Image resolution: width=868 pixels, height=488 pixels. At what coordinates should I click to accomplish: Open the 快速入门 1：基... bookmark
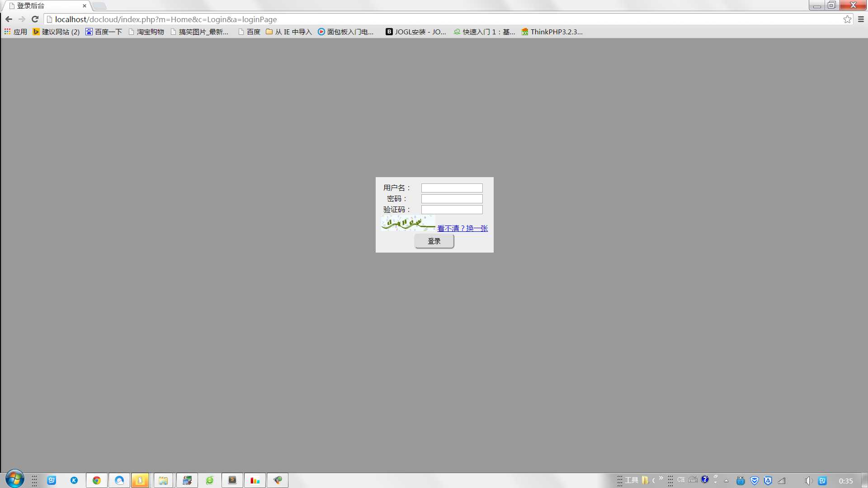pyautogui.click(x=484, y=32)
